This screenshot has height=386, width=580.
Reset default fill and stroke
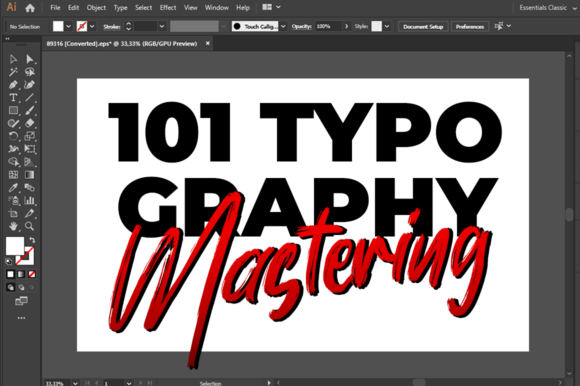click(x=9, y=262)
